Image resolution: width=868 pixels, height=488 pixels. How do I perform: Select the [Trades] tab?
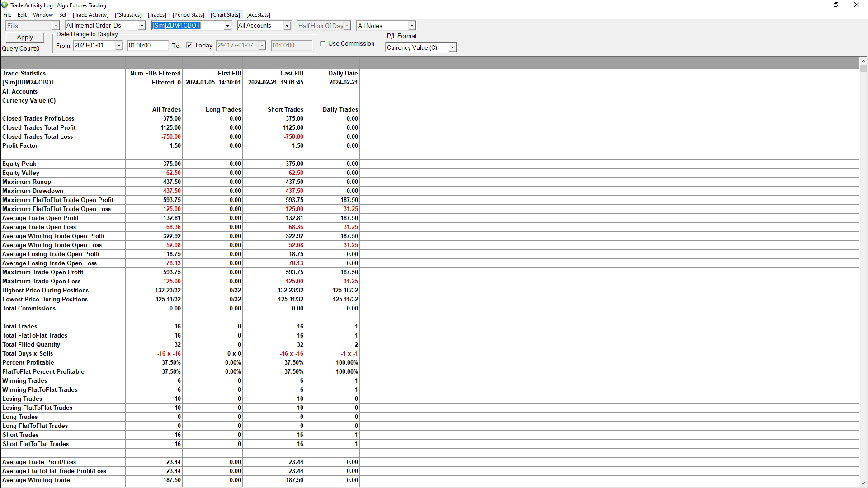click(x=157, y=15)
